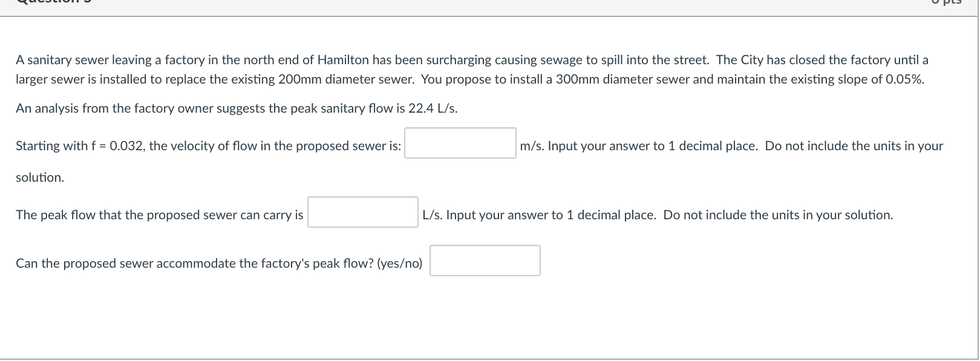980x361 pixels.
Task: Click the '(yes/no)' hint text
Action: pyautogui.click(x=399, y=263)
